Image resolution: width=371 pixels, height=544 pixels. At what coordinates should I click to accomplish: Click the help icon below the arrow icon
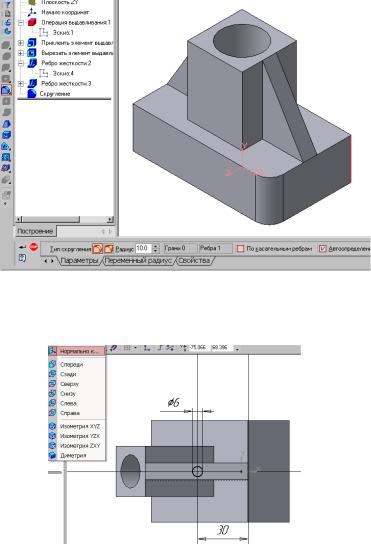click(22, 258)
